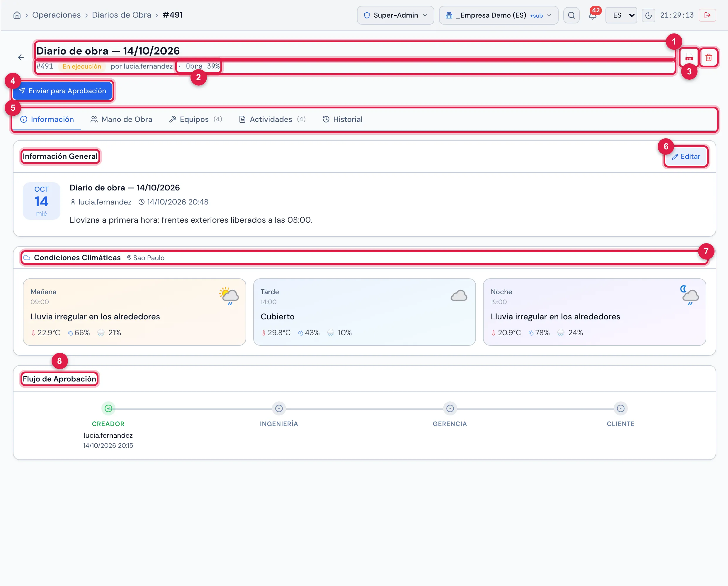Open the Actividades (4) tab
728x586 pixels.
click(x=273, y=120)
